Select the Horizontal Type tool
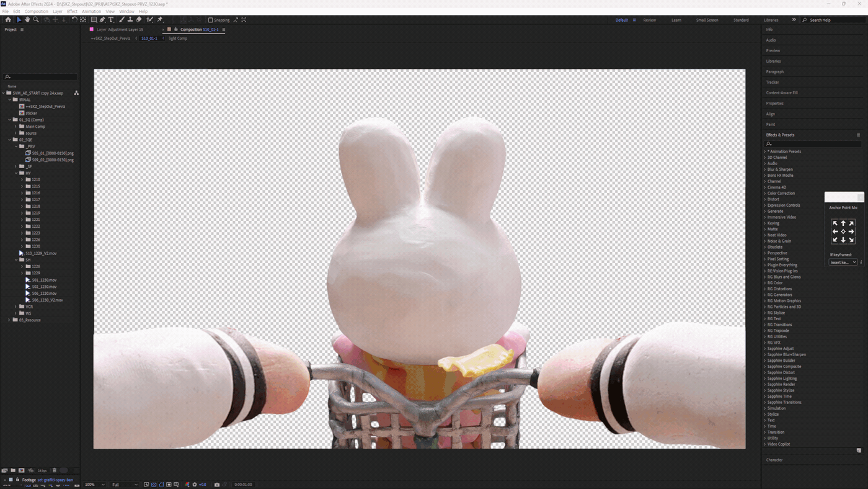 pyautogui.click(x=111, y=20)
